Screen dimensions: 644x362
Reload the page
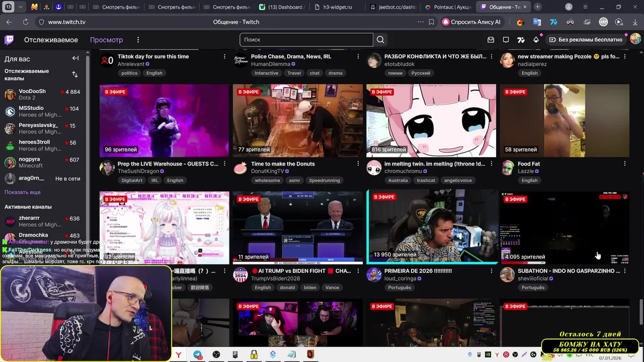pos(25,22)
